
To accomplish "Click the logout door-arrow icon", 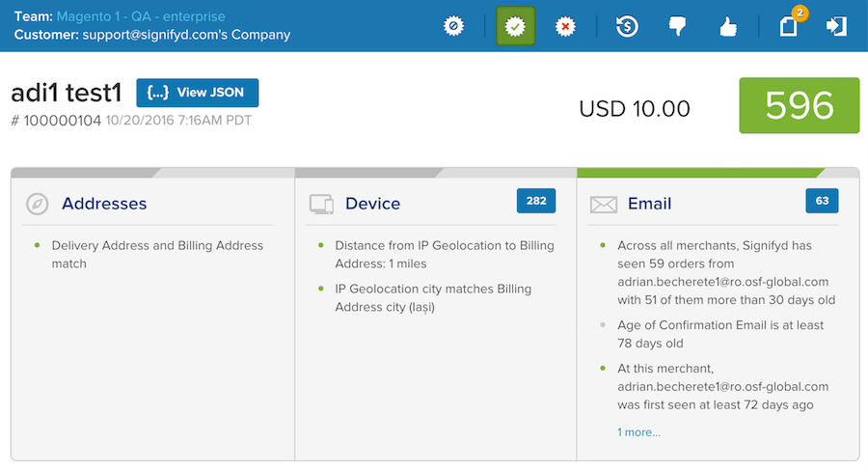I will tap(836, 26).
